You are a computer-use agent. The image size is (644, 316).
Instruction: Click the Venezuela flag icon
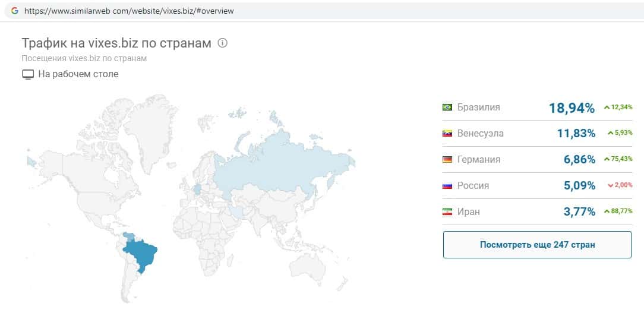pos(447,134)
